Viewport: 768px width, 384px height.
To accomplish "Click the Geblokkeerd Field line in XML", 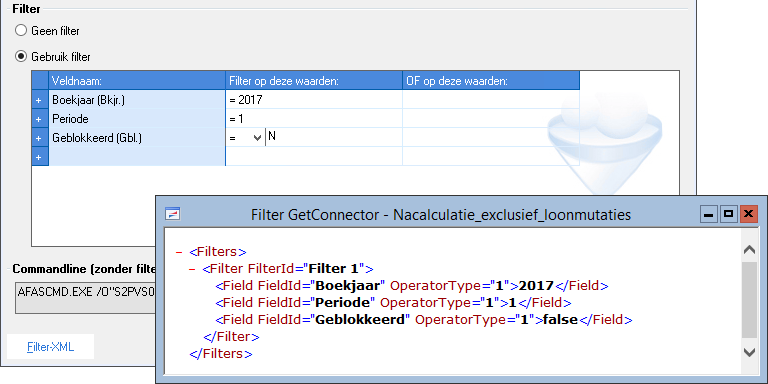I will (424, 320).
